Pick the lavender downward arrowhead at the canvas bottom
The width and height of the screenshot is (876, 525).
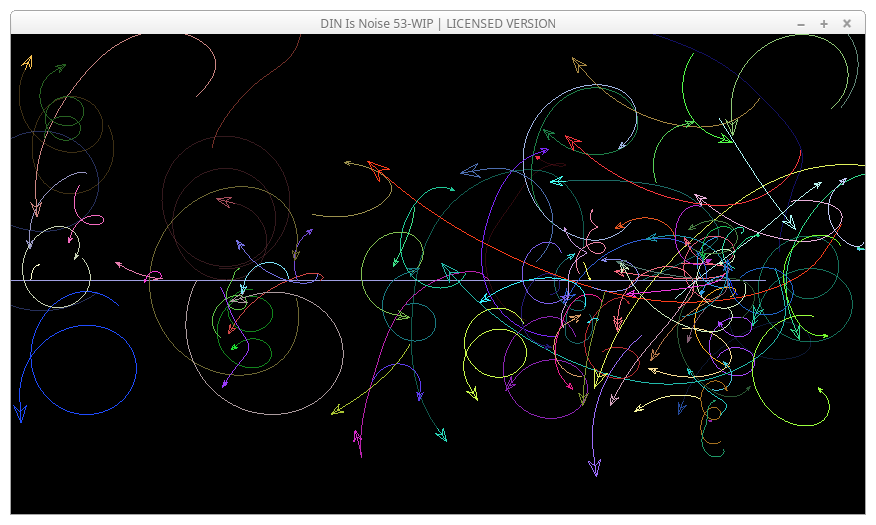595,467
